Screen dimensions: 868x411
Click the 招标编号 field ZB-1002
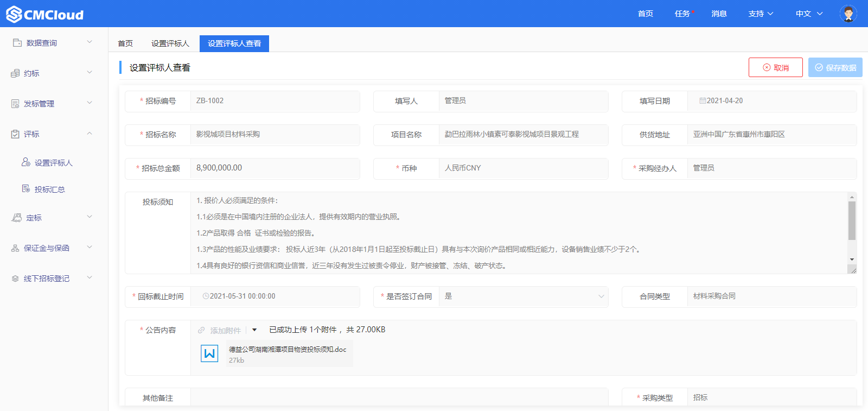pyautogui.click(x=275, y=101)
